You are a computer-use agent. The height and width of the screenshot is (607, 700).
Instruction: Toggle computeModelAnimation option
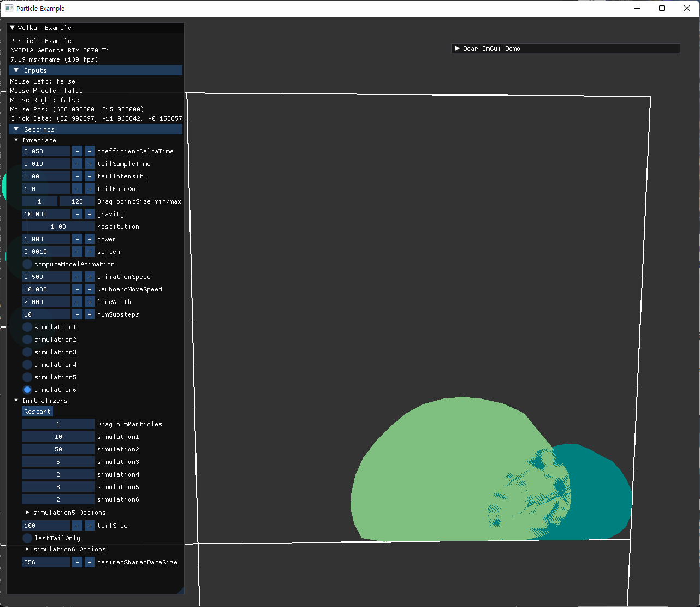(27, 264)
